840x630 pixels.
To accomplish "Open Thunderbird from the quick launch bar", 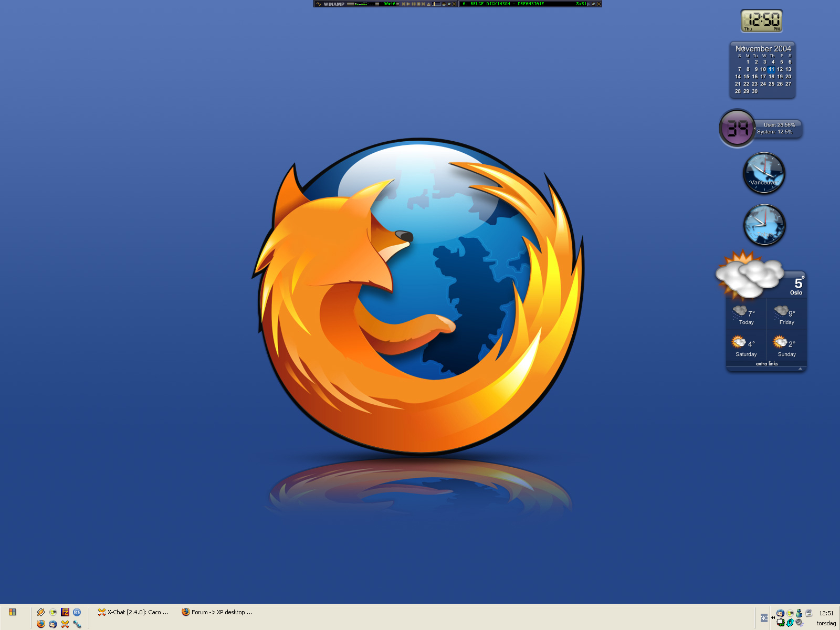I will pyautogui.click(x=53, y=624).
